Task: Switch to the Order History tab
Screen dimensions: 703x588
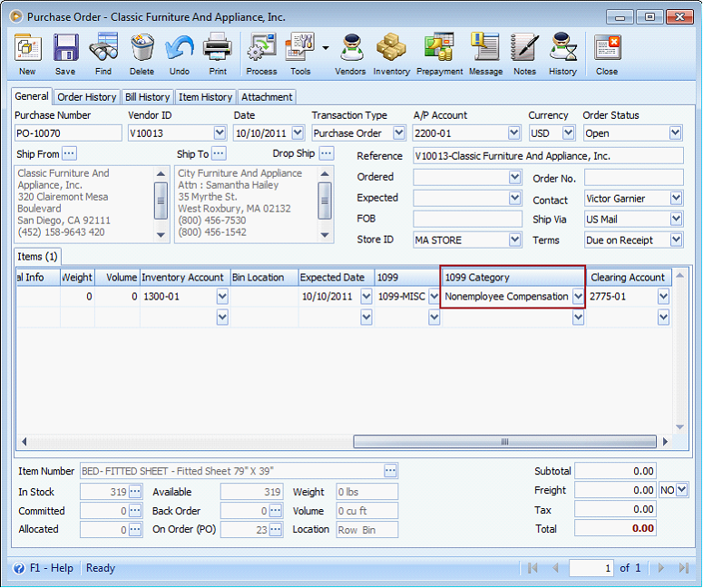Action: (86, 97)
